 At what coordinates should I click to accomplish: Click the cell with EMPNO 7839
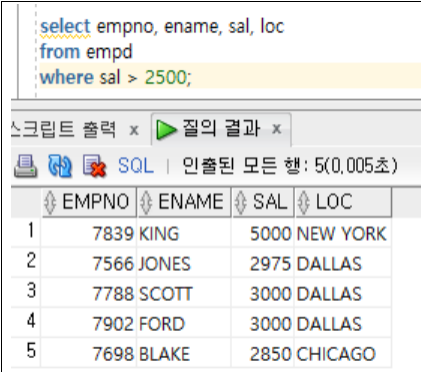click(x=89, y=233)
